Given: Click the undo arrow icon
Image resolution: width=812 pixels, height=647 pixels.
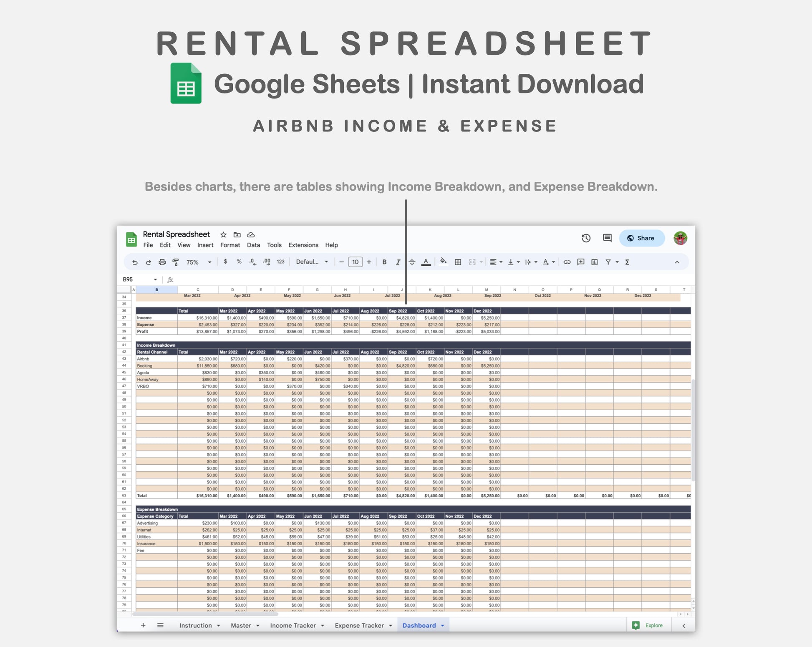Looking at the screenshot, I should point(135,262).
